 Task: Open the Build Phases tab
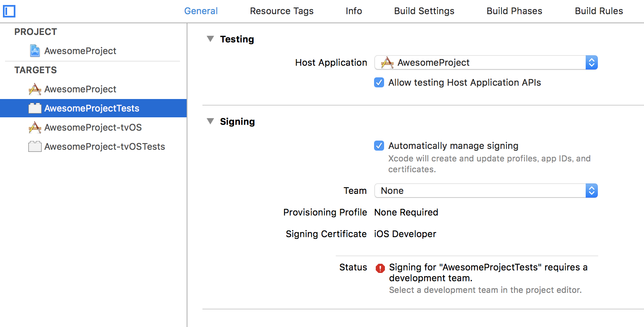[x=514, y=11]
